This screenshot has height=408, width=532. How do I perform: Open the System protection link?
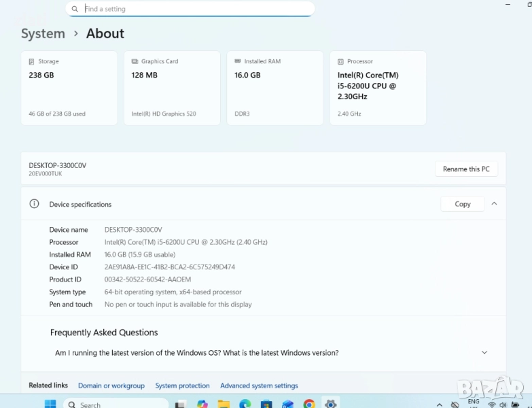182,386
